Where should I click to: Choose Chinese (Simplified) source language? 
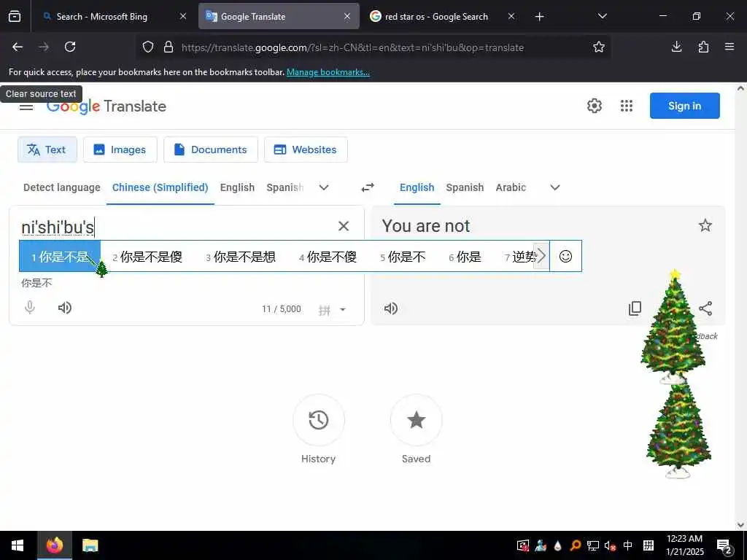click(x=160, y=187)
